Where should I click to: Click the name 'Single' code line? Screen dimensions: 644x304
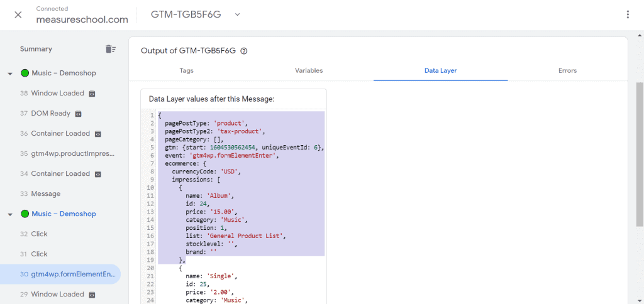pos(211,276)
